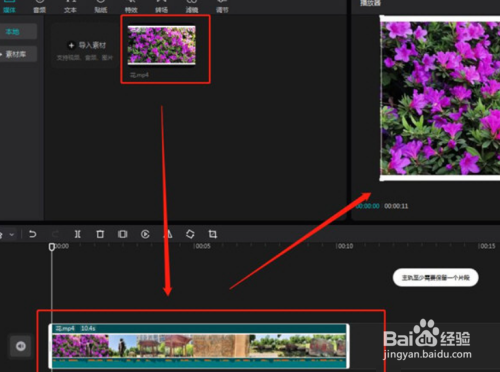The width and height of the screenshot is (500, 372).
Task: Redo the last undone edit
Action: click(x=55, y=234)
